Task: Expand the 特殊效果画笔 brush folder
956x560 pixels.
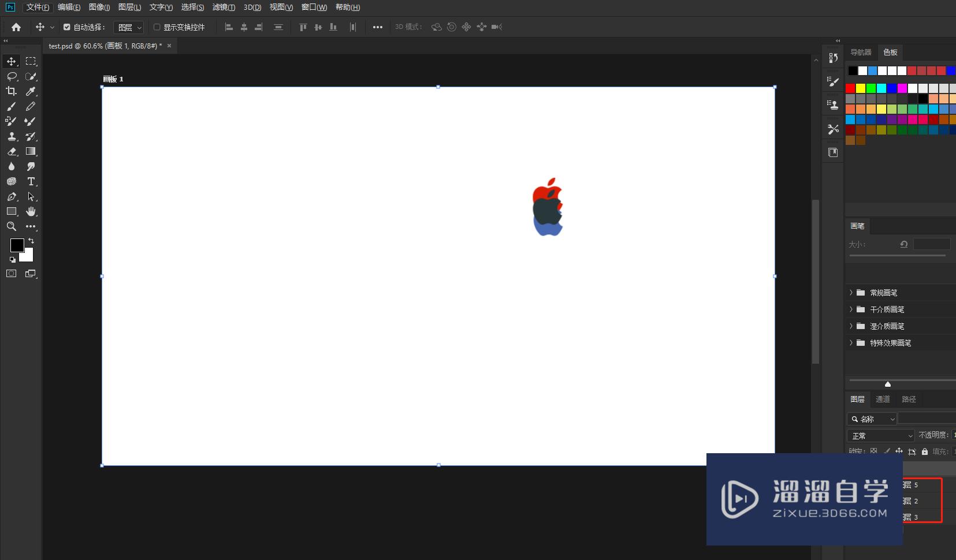Action: pos(851,343)
